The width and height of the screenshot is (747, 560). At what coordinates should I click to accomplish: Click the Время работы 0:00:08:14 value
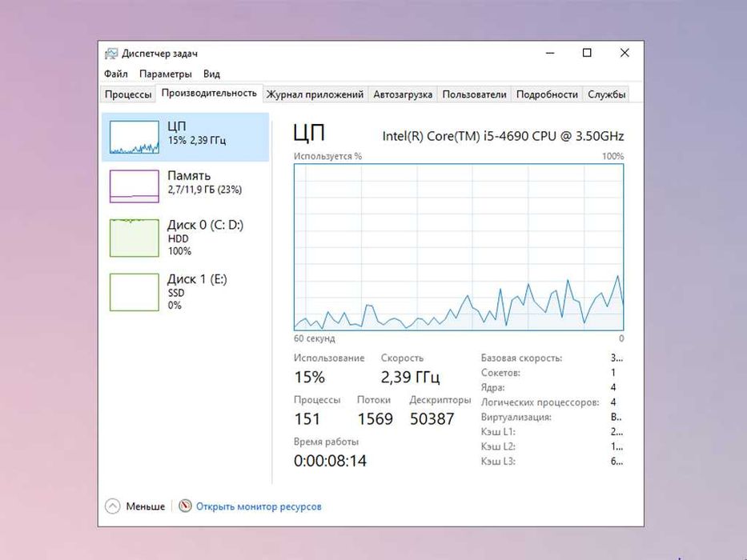[330, 461]
